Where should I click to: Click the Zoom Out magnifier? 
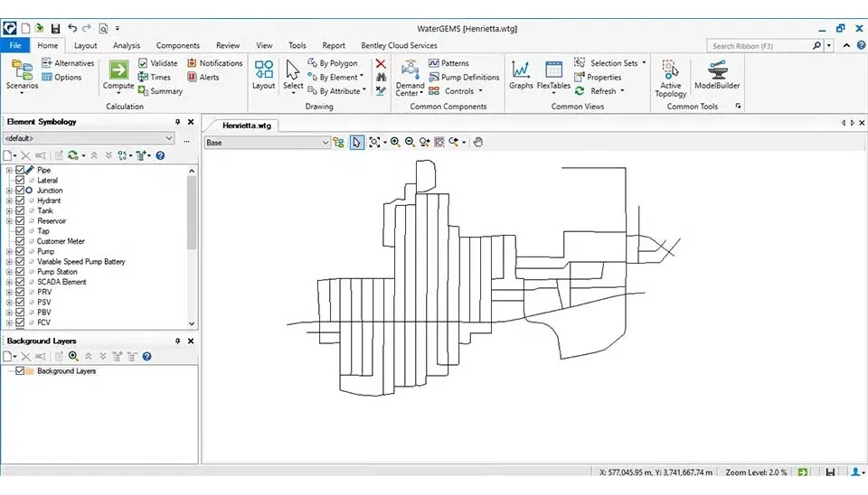(410, 142)
